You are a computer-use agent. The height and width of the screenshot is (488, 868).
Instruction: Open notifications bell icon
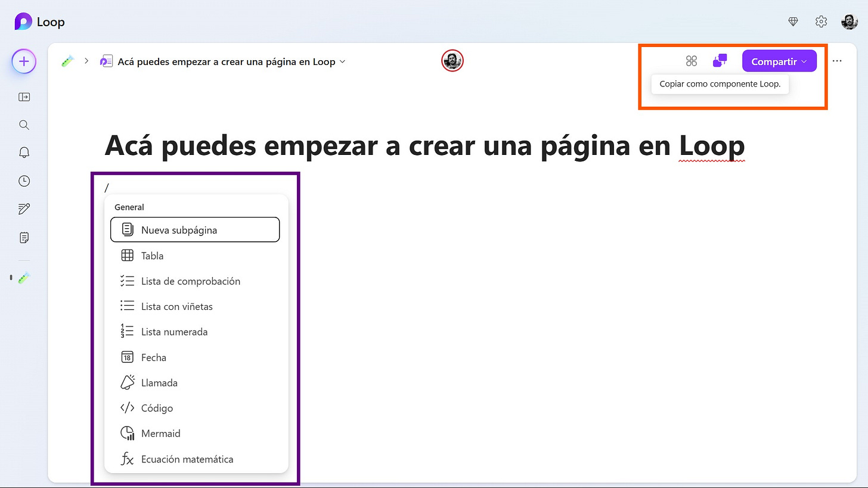tap(24, 153)
